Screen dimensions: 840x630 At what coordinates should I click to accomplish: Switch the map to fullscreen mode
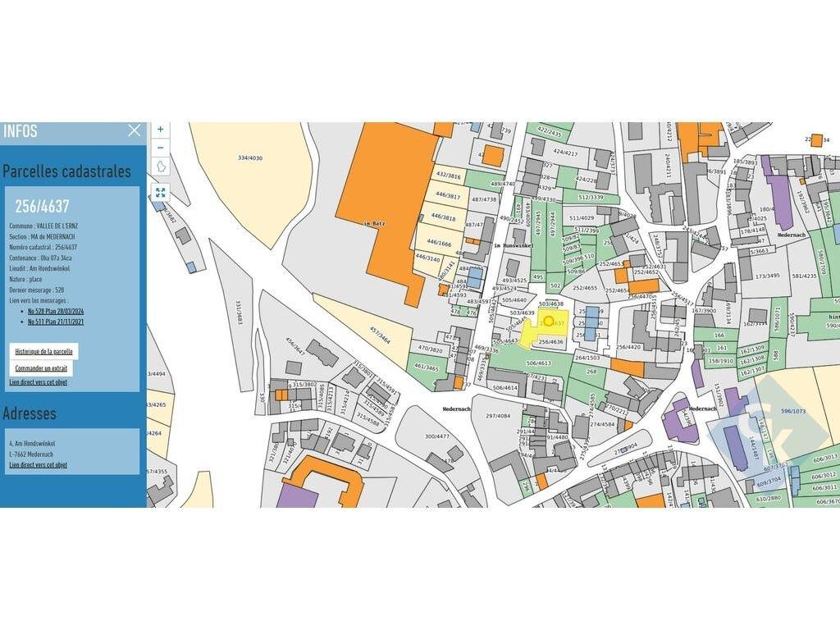click(160, 193)
